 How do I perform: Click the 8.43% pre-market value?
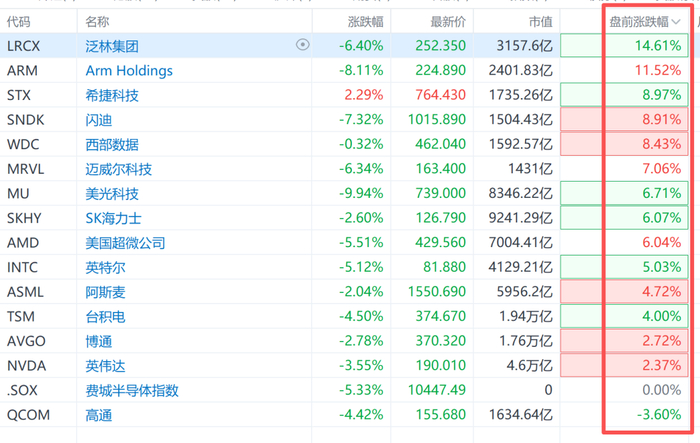tap(662, 144)
